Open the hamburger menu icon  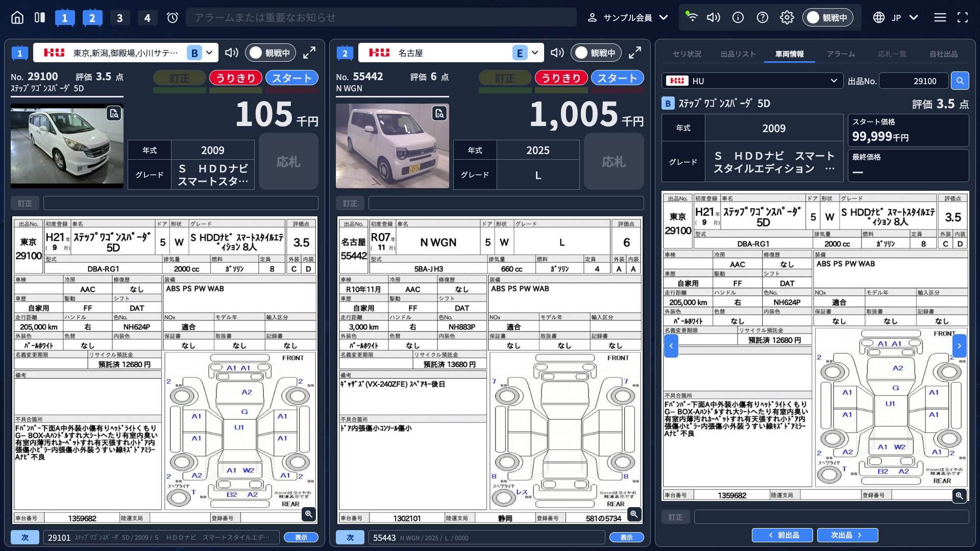point(940,18)
